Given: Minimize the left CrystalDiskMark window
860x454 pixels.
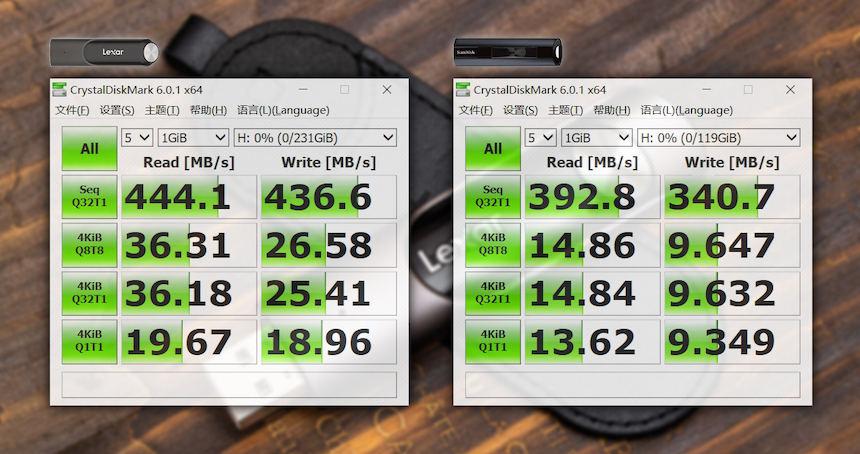Looking at the screenshot, I should 303,89.
